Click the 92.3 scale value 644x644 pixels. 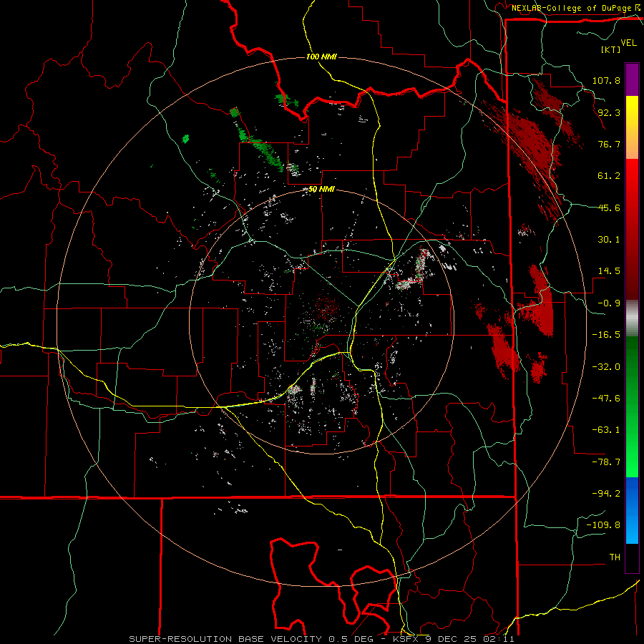[x=609, y=112]
